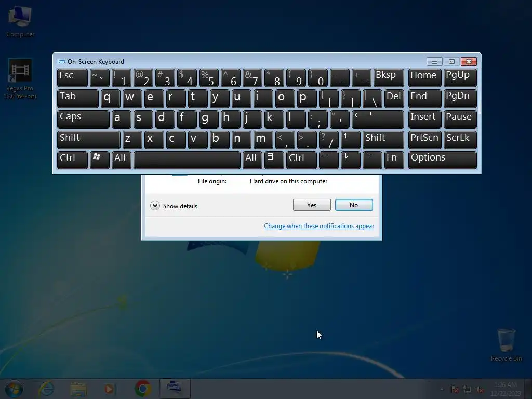Expand Show details in the dialog
The height and width of the screenshot is (399, 532).
pyautogui.click(x=174, y=206)
